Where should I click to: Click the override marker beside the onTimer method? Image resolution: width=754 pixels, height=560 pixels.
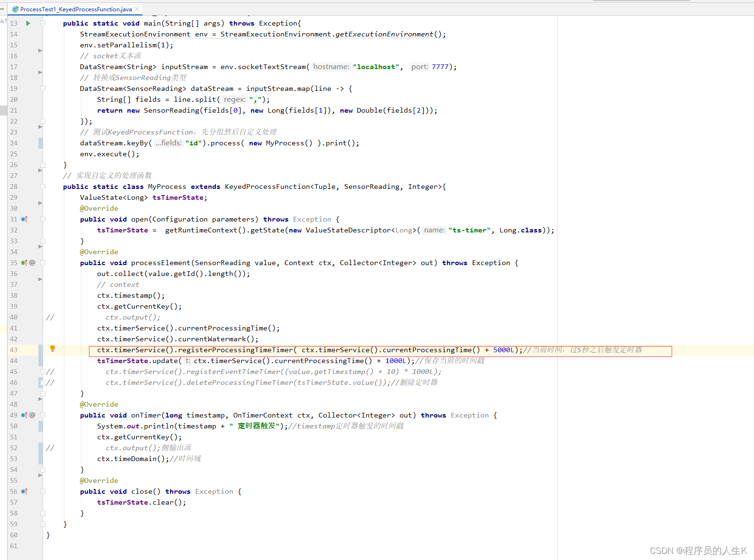coord(24,415)
